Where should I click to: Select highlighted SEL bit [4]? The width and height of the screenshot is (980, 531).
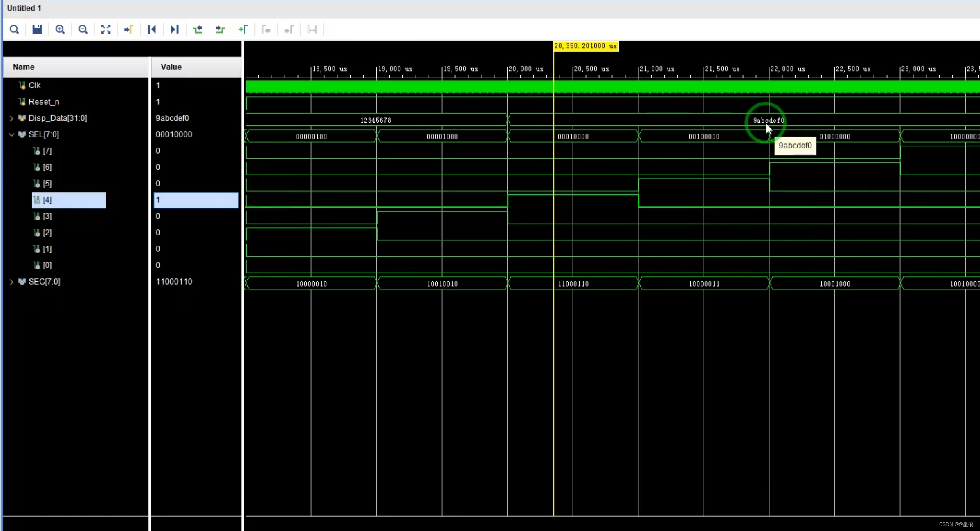69,200
